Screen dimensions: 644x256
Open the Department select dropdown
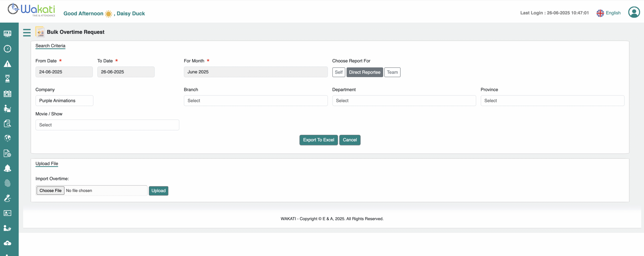click(404, 101)
